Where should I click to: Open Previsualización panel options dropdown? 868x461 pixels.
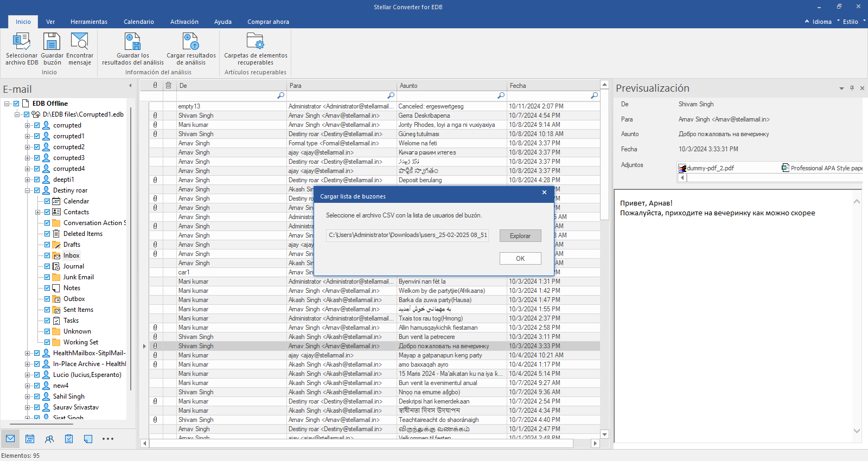(841, 88)
